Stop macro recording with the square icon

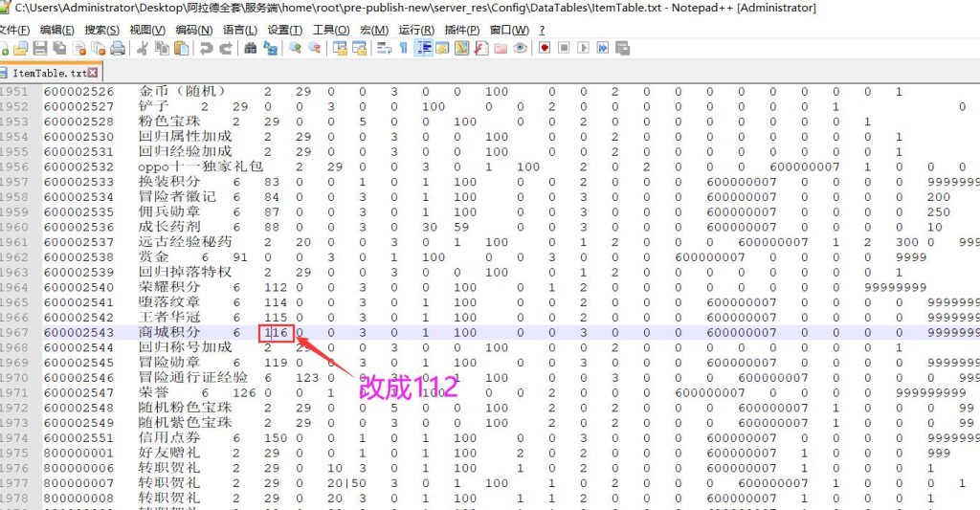[564, 48]
